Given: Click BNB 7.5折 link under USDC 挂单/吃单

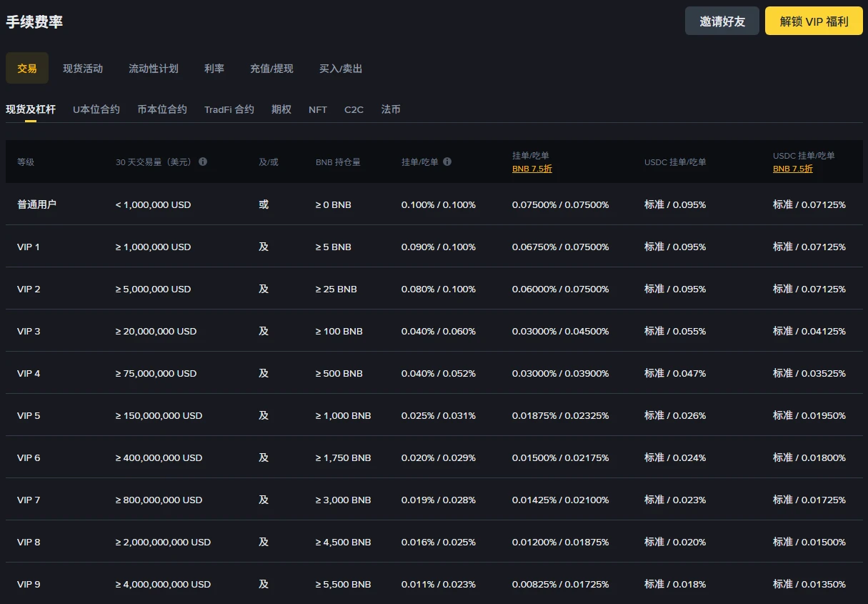Looking at the screenshot, I should 793,169.
